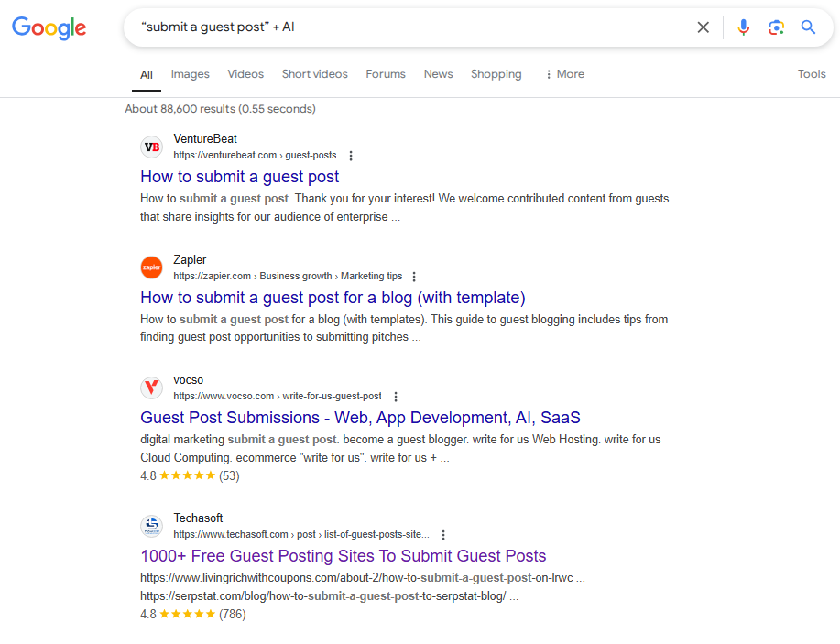Click the Zapier site name
The height and width of the screenshot is (644, 840).
[x=190, y=260]
